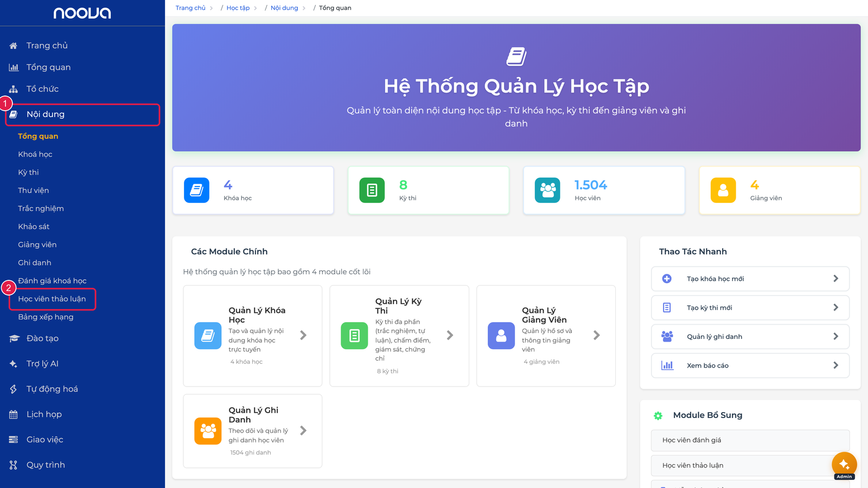Click the Quản lý ghi danh label
This screenshot has width=868, height=488.
point(714,337)
